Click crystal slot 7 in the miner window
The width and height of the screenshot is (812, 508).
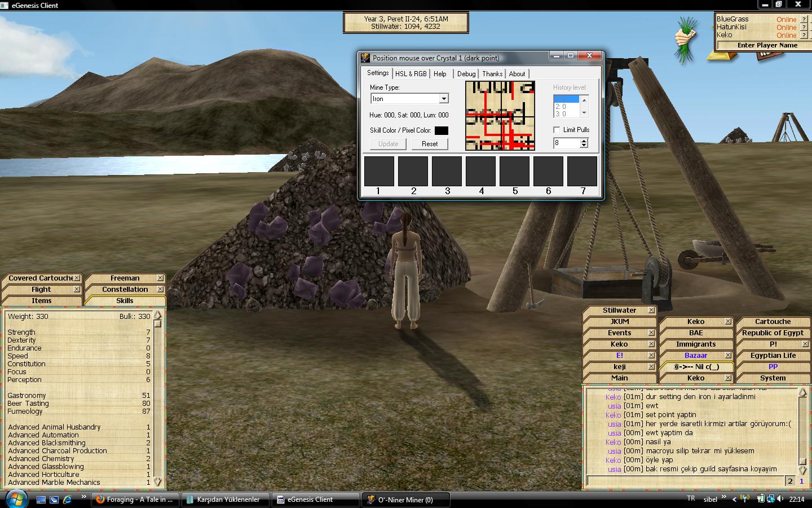582,171
